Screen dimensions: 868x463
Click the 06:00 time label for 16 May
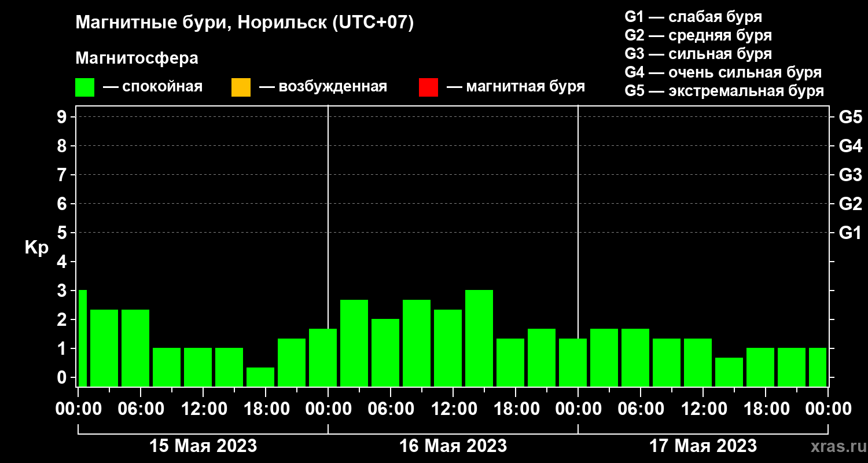(x=391, y=409)
